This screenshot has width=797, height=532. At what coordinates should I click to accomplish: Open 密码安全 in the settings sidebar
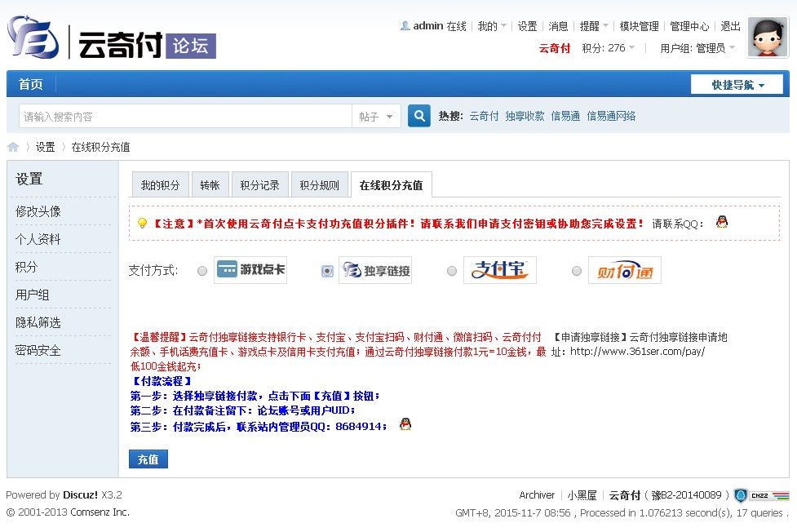pyautogui.click(x=38, y=350)
